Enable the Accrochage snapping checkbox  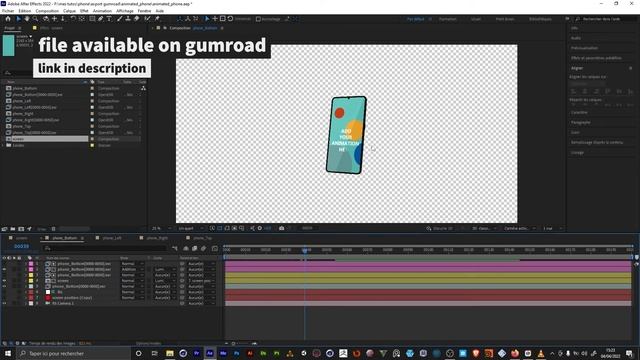(x=258, y=19)
